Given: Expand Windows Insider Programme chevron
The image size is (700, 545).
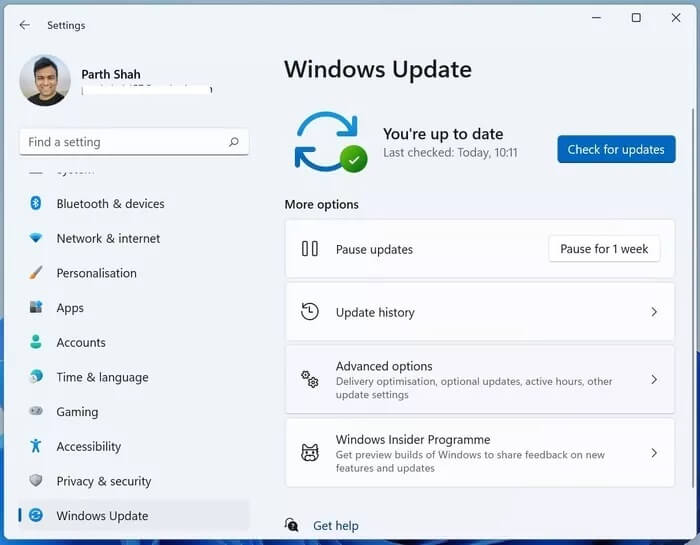Looking at the screenshot, I should coord(654,453).
